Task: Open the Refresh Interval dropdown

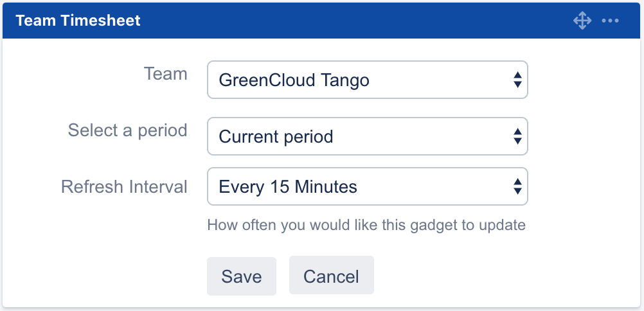Action: click(x=367, y=187)
